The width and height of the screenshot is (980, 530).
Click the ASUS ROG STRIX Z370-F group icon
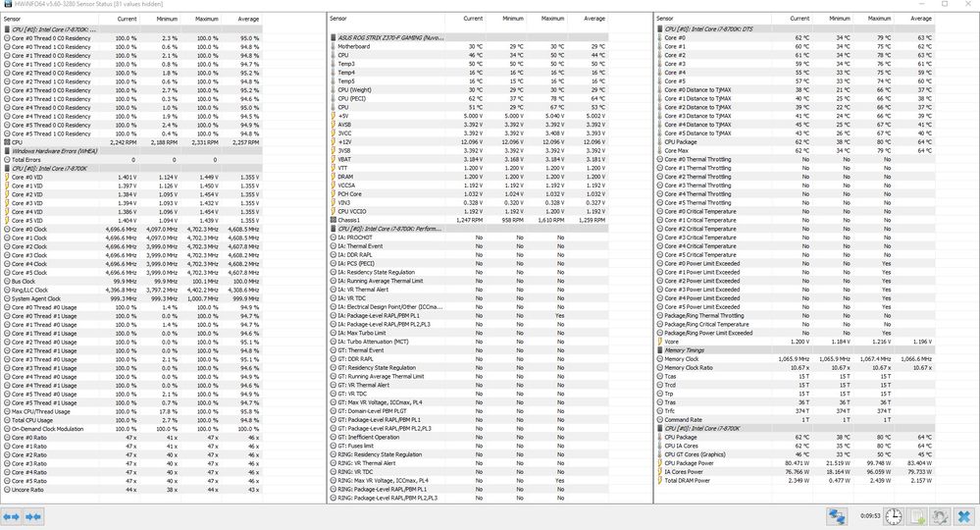pos(334,37)
